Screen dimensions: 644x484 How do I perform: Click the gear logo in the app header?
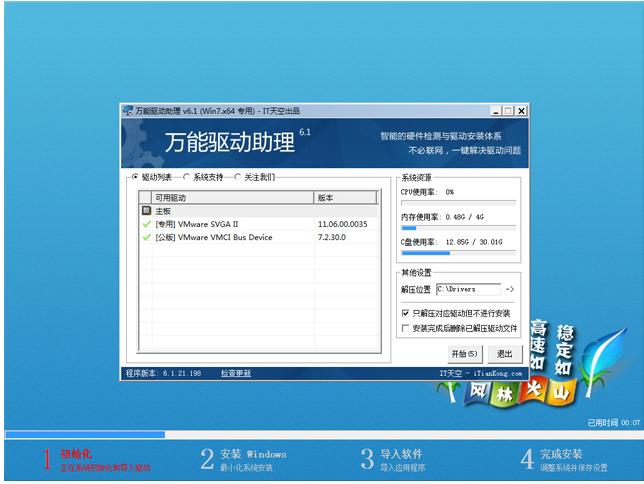(143, 141)
